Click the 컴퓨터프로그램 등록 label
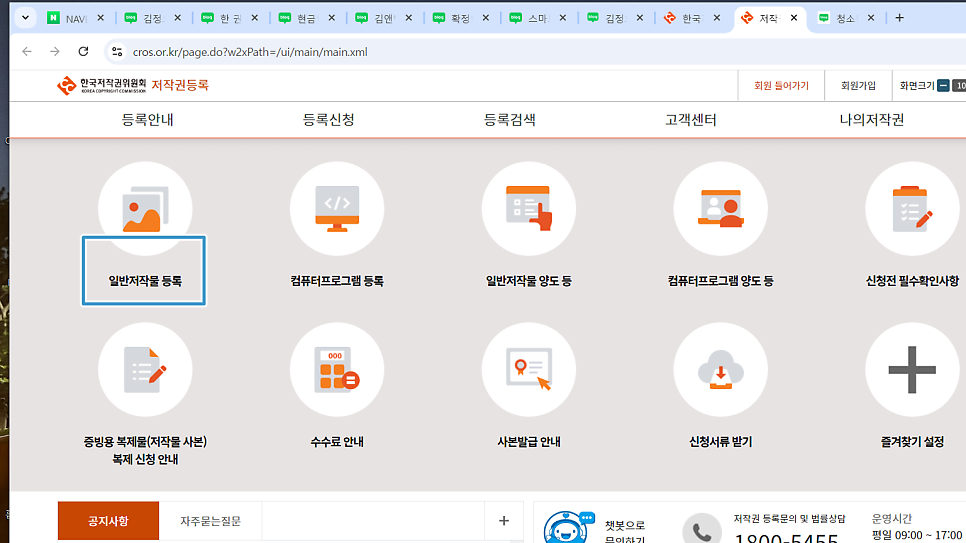This screenshot has height=543, width=966. click(337, 281)
